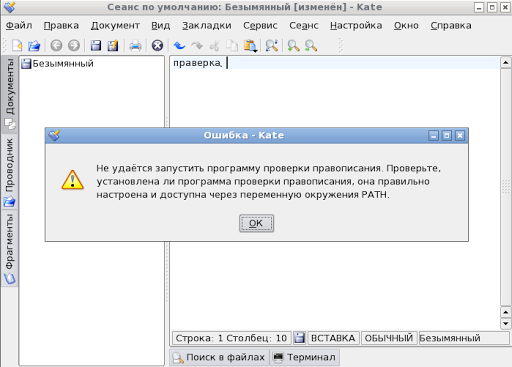This screenshot has width=512, height=367.
Task: Switch to the Фрагменты side tab
Action: [10, 248]
